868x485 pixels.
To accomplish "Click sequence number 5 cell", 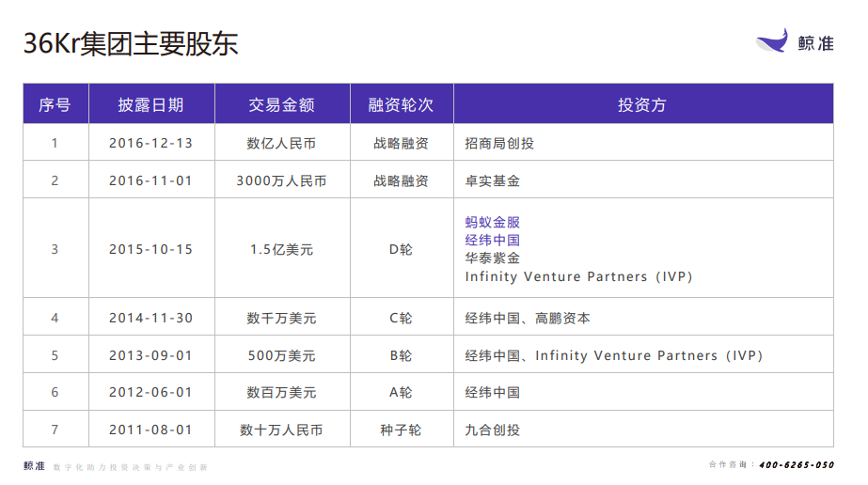I will click(x=55, y=355).
